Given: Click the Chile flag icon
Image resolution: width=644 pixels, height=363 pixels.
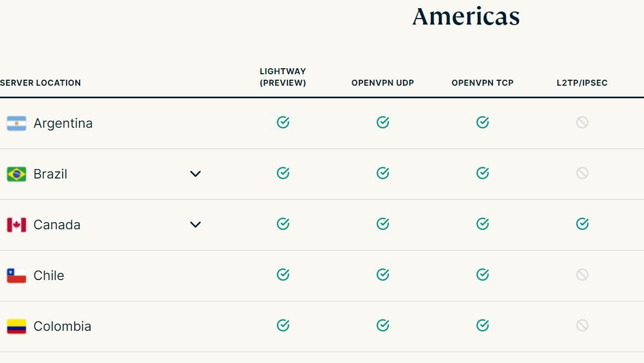Looking at the screenshot, I should [x=16, y=276].
